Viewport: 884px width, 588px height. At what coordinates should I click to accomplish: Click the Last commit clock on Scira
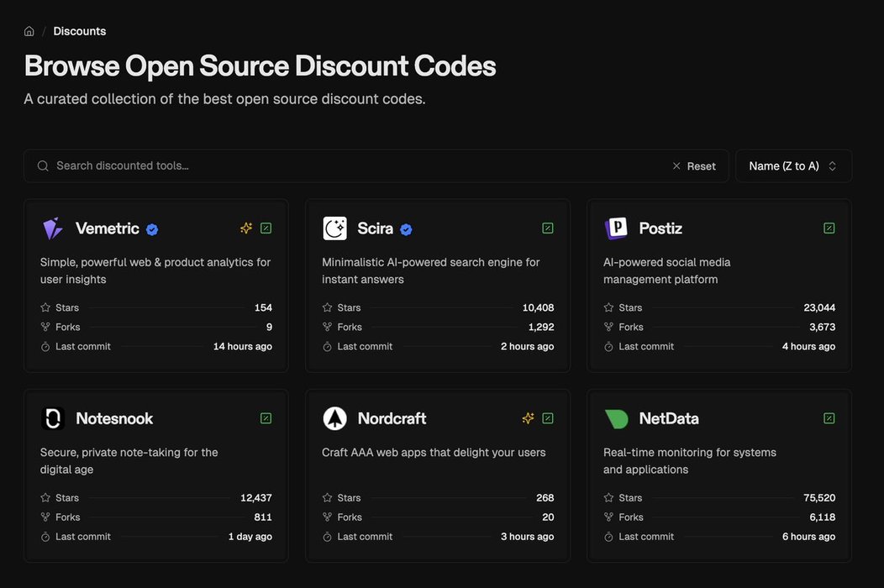pos(327,347)
